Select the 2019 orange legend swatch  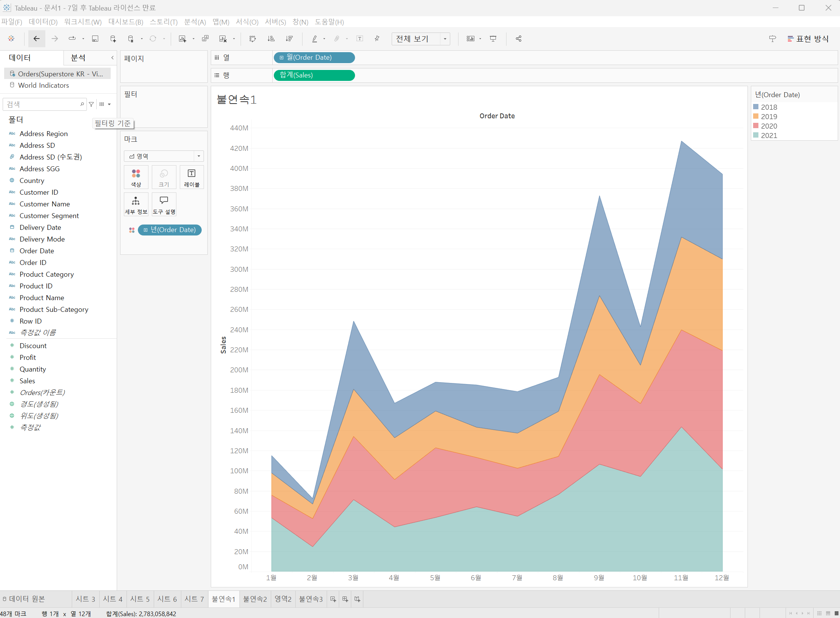pyautogui.click(x=756, y=116)
